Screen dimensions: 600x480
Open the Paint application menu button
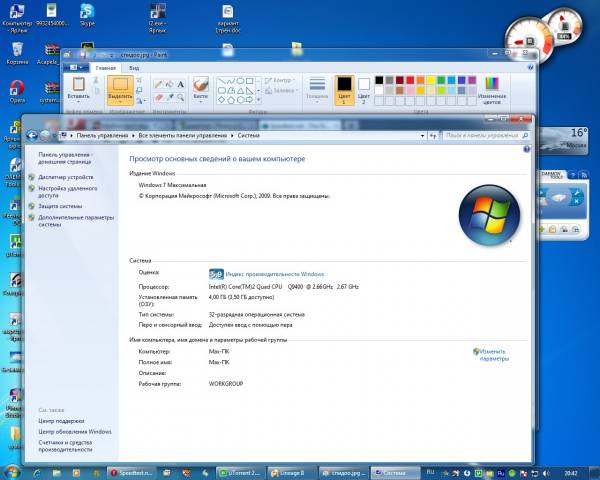[76, 68]
